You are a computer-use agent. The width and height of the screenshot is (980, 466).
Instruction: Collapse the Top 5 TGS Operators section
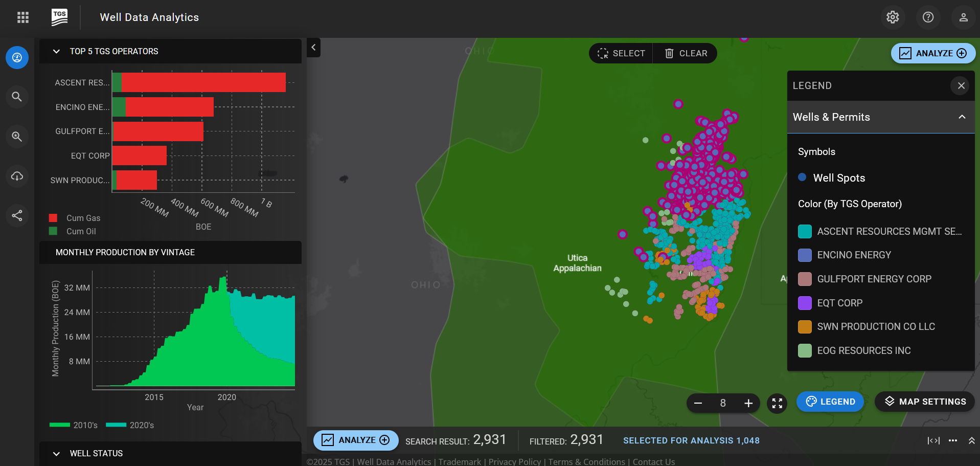(57, 52)
